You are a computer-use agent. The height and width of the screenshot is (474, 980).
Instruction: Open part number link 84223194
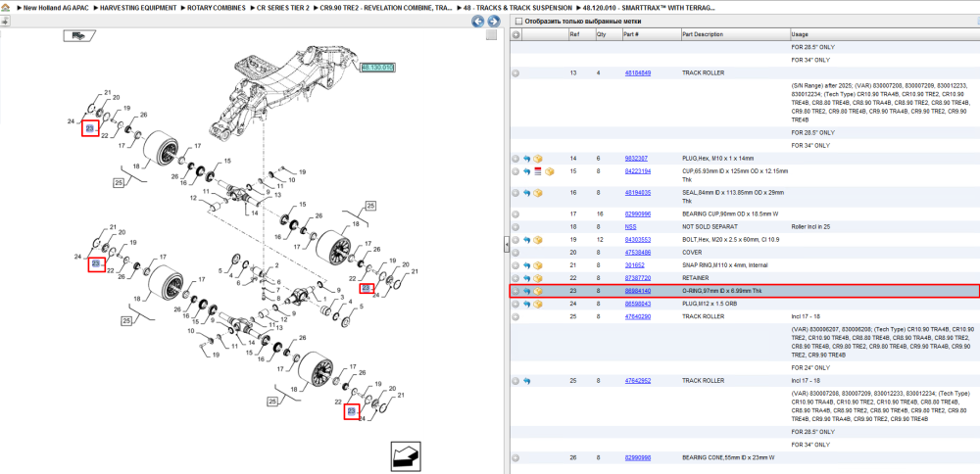638,171
